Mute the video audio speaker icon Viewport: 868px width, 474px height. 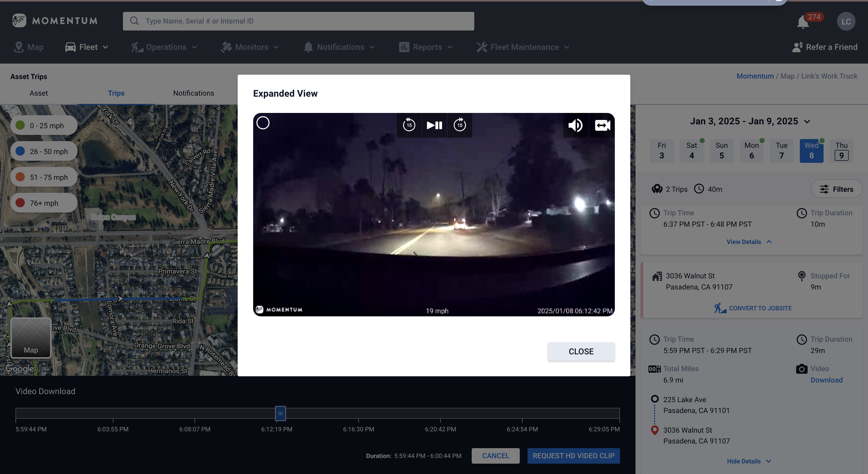pyautogui.click(x=575, y=125)
